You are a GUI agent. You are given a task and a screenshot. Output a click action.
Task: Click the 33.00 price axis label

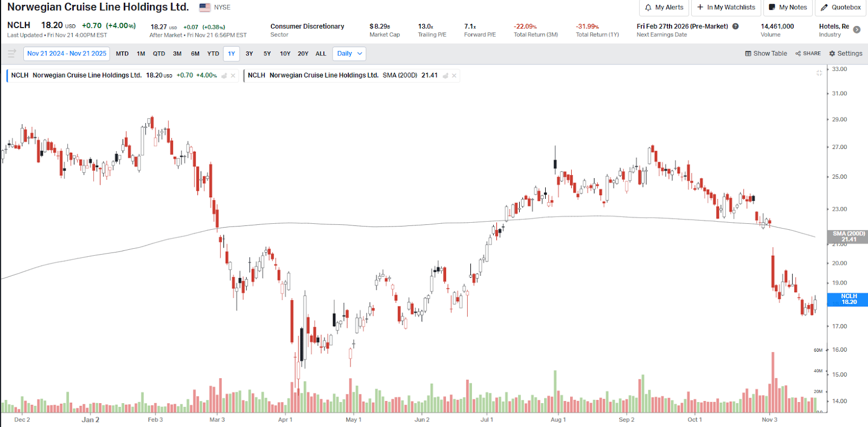pyautogui.click(x=840, y=69)
